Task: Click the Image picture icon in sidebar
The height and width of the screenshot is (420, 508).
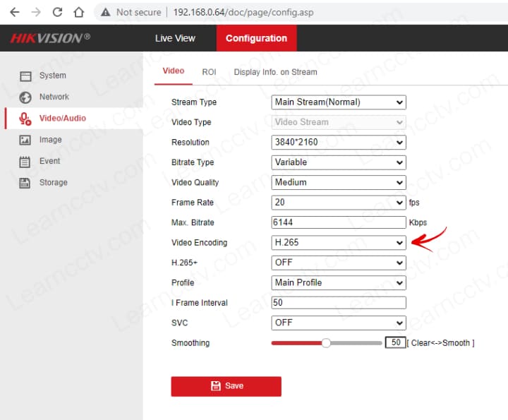Action: pos(25,140)
